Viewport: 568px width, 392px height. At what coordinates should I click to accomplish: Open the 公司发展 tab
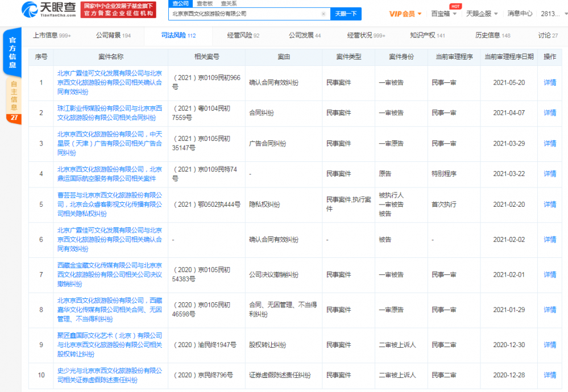point(305,35)
